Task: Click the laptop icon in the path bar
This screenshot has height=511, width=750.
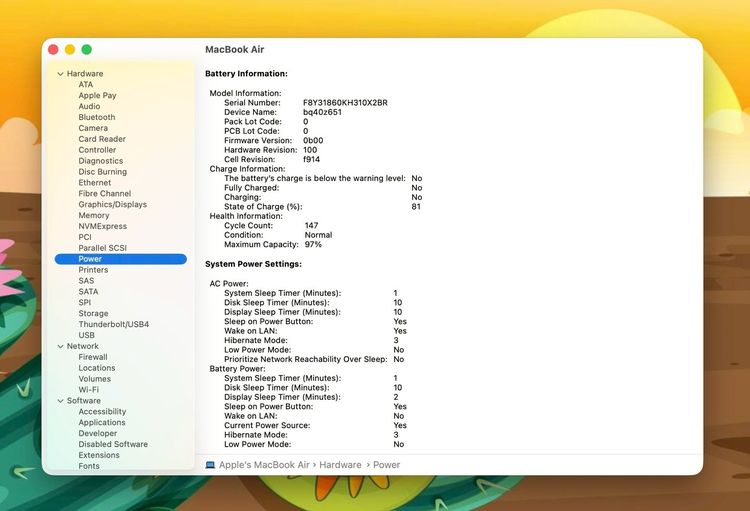Action: [x=210, y=465]
